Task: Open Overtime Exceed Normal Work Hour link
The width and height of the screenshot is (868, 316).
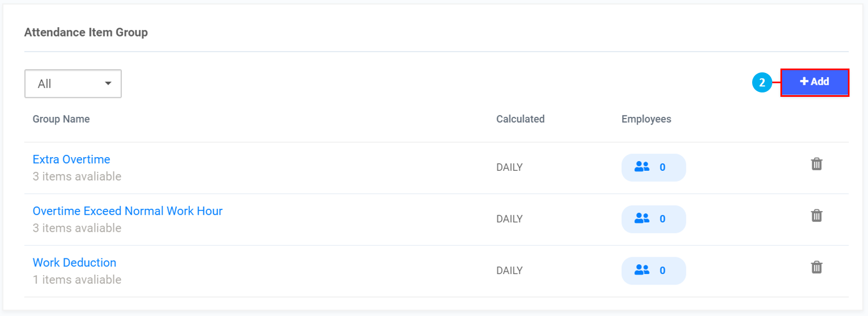Action: pyautogui.click(x=127, y=211)
